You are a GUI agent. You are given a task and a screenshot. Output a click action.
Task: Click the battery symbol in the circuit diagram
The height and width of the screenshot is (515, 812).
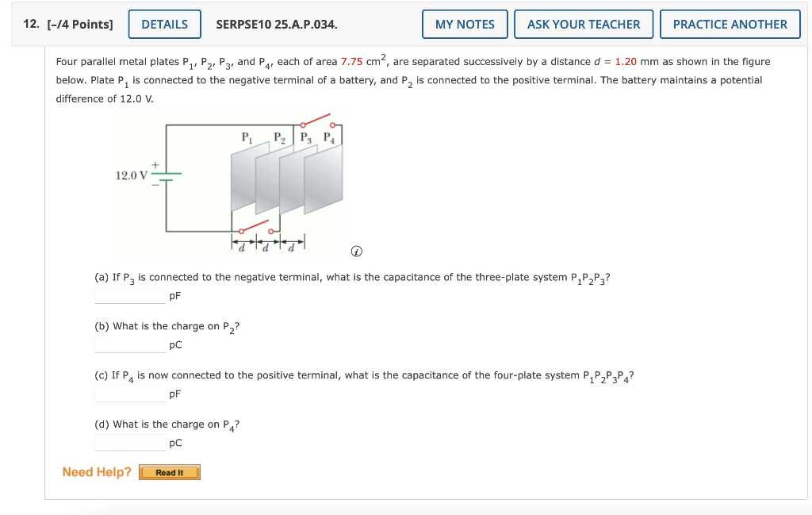coord(167,178)
